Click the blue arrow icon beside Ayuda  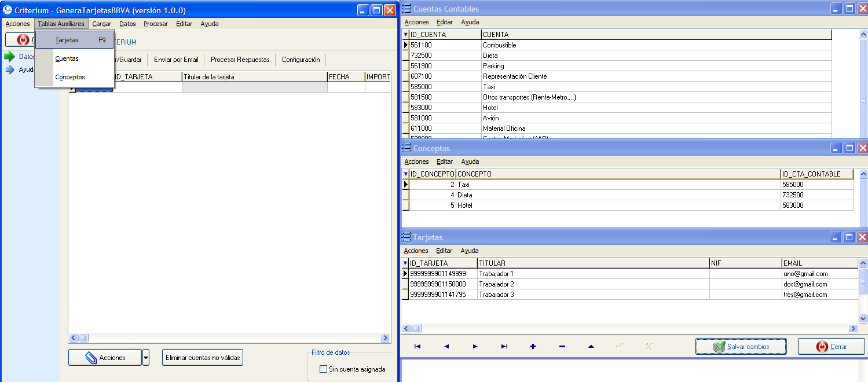[x=9, y=69]
